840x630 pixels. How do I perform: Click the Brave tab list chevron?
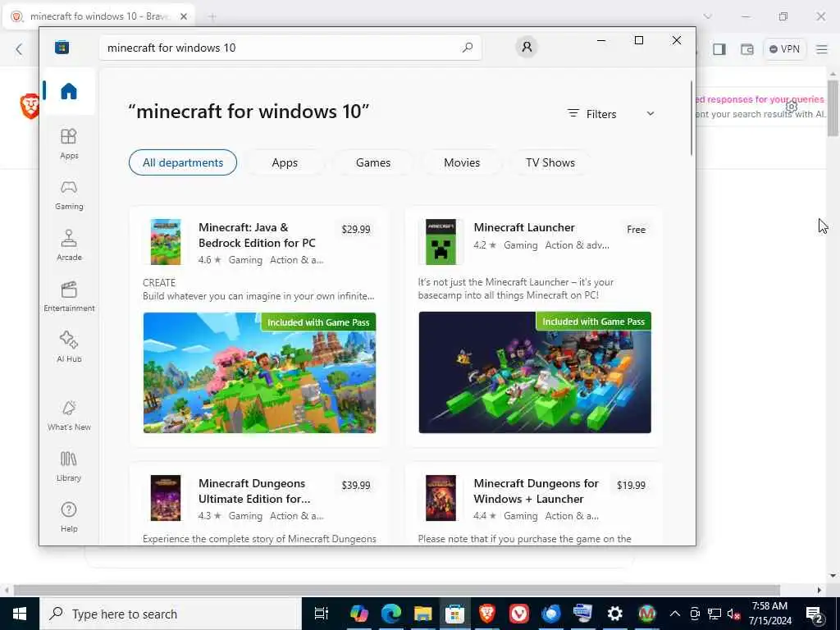(708, 16)
